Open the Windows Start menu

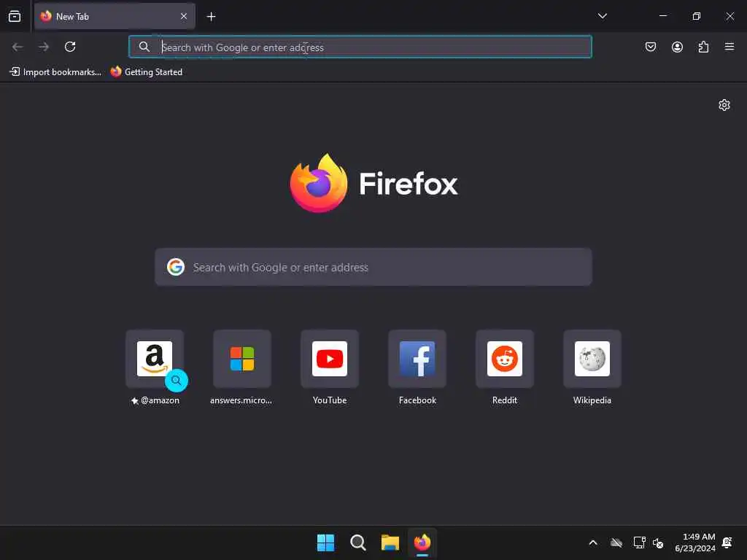click(x=326, y=542)
